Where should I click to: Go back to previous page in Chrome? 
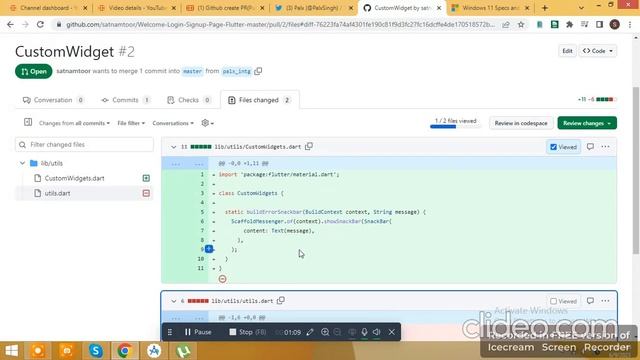(x=10, y=24)
